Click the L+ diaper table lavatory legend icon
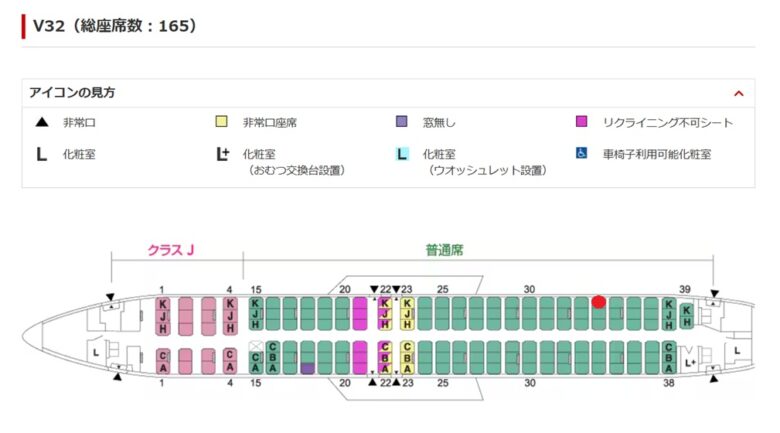Viewport: 780px width, 433px height. pyautogui.click(x=222, y=154)
